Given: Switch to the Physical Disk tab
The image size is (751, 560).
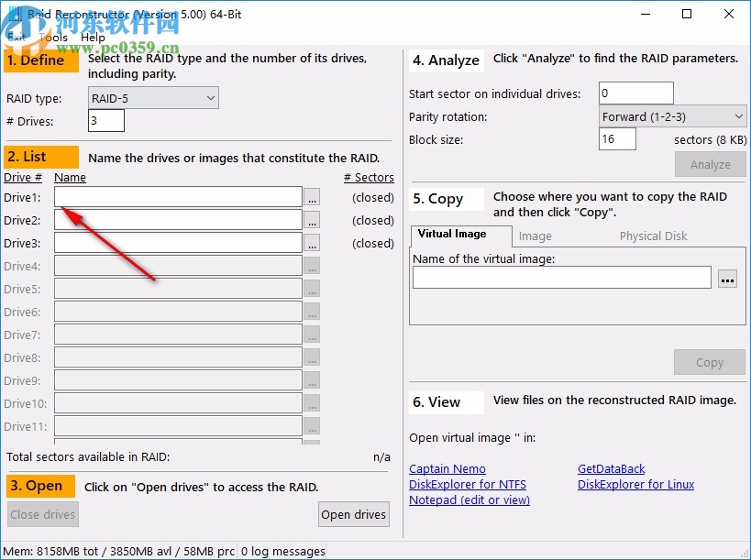Looking at the screenshot, I should click(x=653, y=236).
